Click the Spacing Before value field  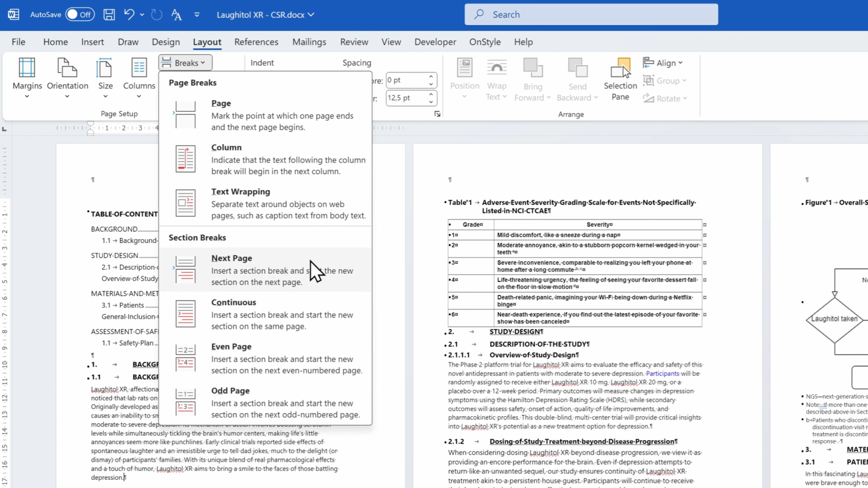(406, 81)
